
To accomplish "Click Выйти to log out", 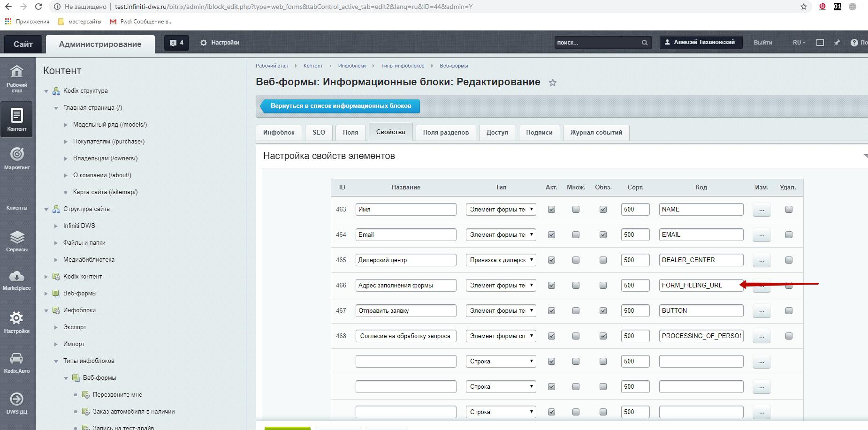I will click(x=763, y=43).
